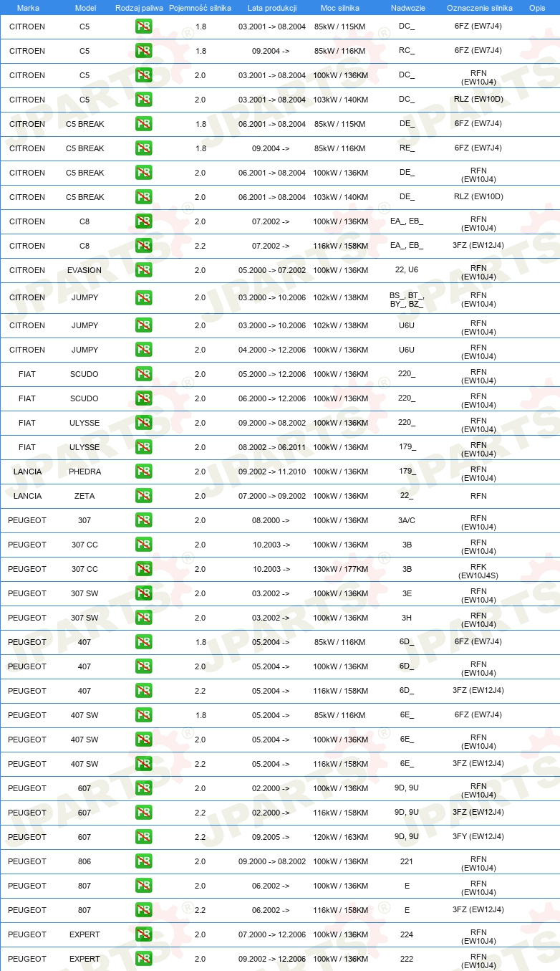Click petrol fuel icon in Lancia Zeta row

coord(144,496)
